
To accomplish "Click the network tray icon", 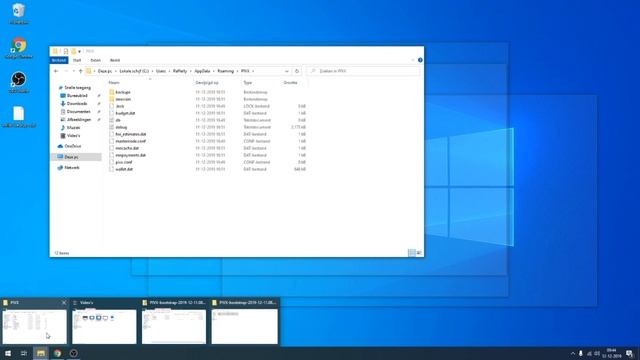I will [589, 353].
